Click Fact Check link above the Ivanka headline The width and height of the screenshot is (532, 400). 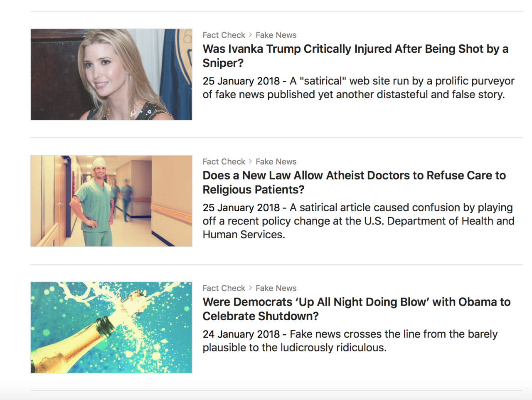point(224,35)
